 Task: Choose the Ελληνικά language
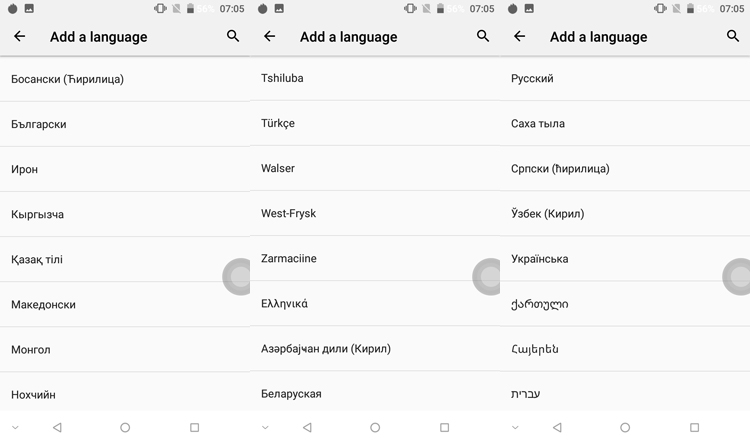pos(375,303)
